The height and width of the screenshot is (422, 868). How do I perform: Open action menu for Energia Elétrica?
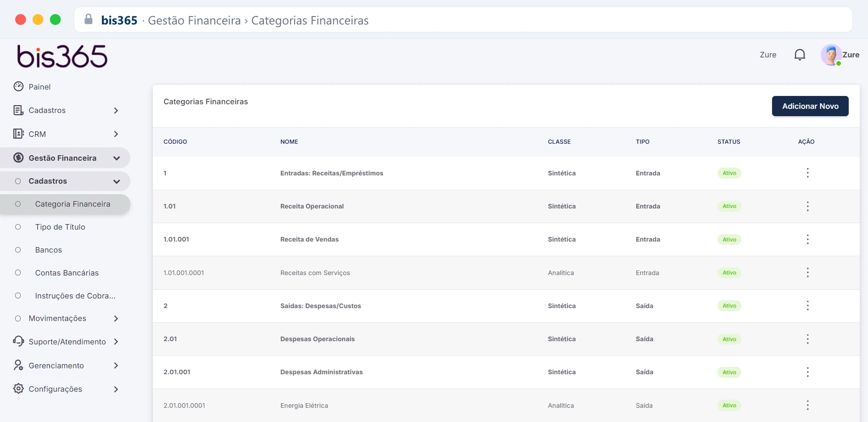808,405
